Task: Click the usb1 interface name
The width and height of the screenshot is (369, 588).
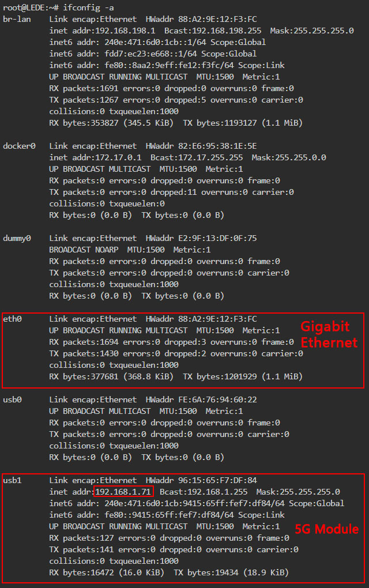Action: point(12,480)
